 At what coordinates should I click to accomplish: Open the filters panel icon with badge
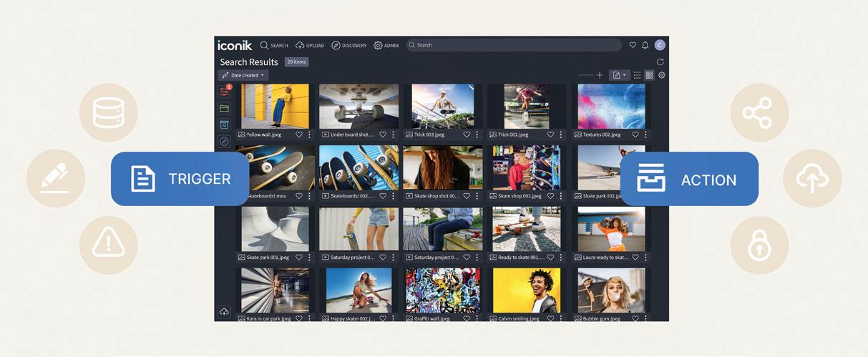coord(225,92)
